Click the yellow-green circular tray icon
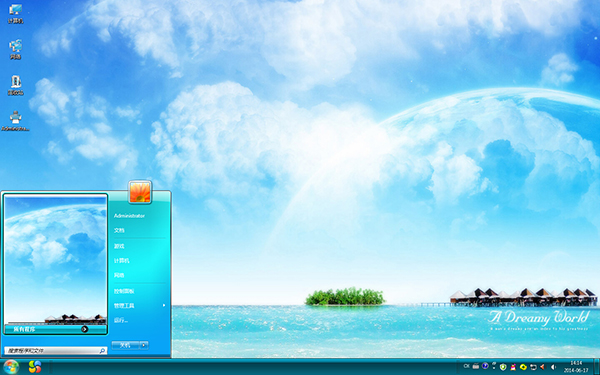Image resolution: width=600 pixels, height=375 pixels. pos(523,367)
